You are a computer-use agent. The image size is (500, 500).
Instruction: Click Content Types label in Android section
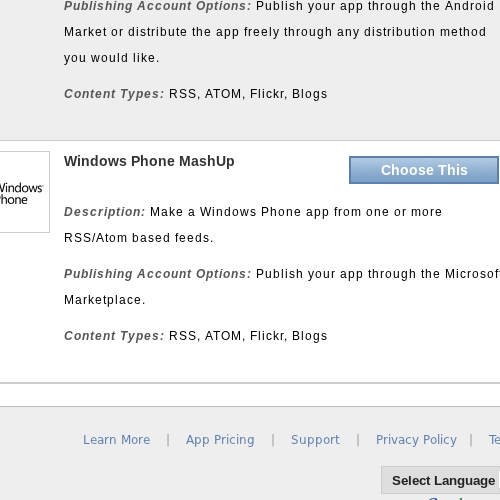[x=114, y=94]
